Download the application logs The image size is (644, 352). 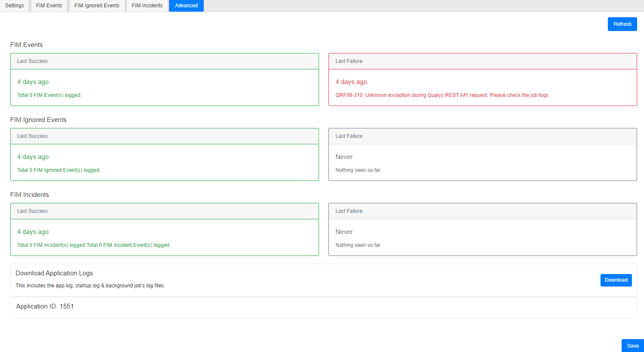(616, 280)
